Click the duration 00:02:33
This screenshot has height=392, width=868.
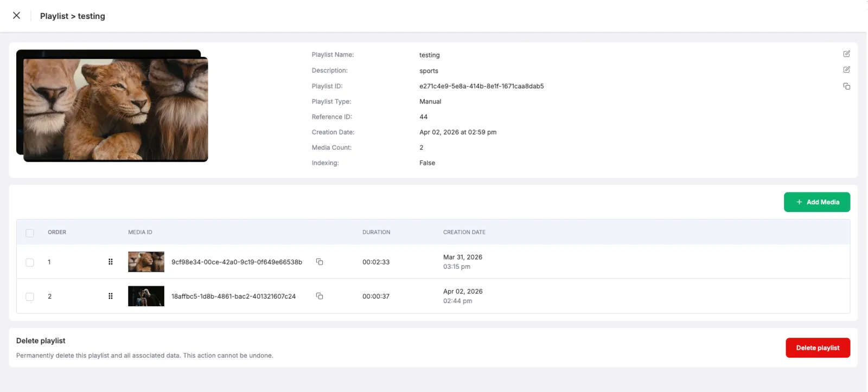[x=376, y=262]
